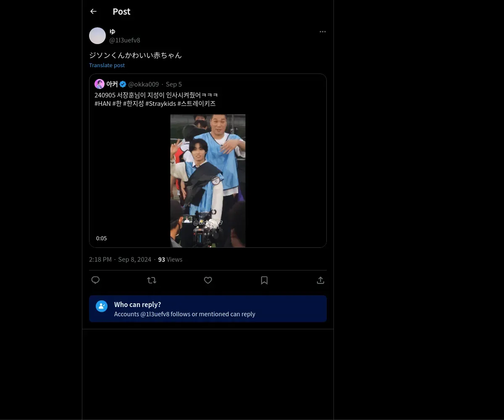Open the profile avatar of @1l3uefv8

click(x=97, y=36)
